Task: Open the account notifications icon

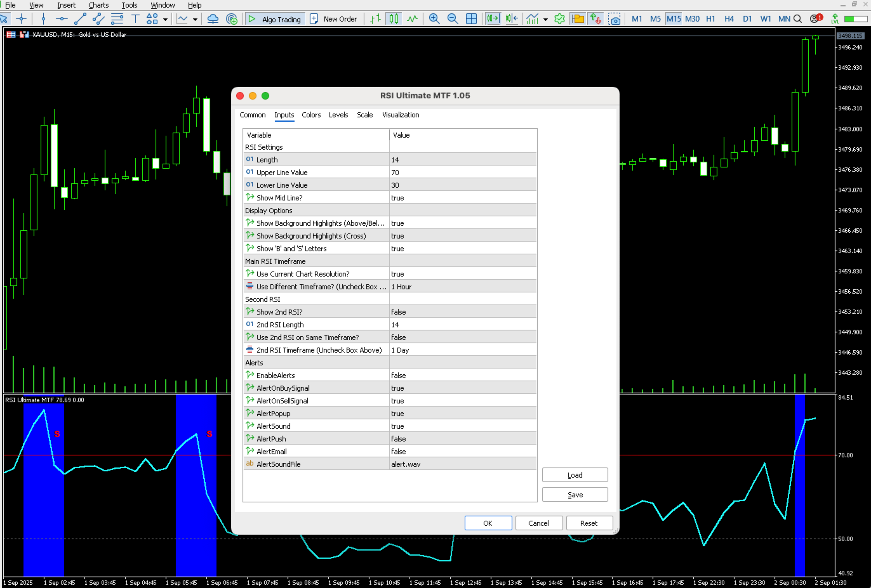Action: tap(816, 18)
